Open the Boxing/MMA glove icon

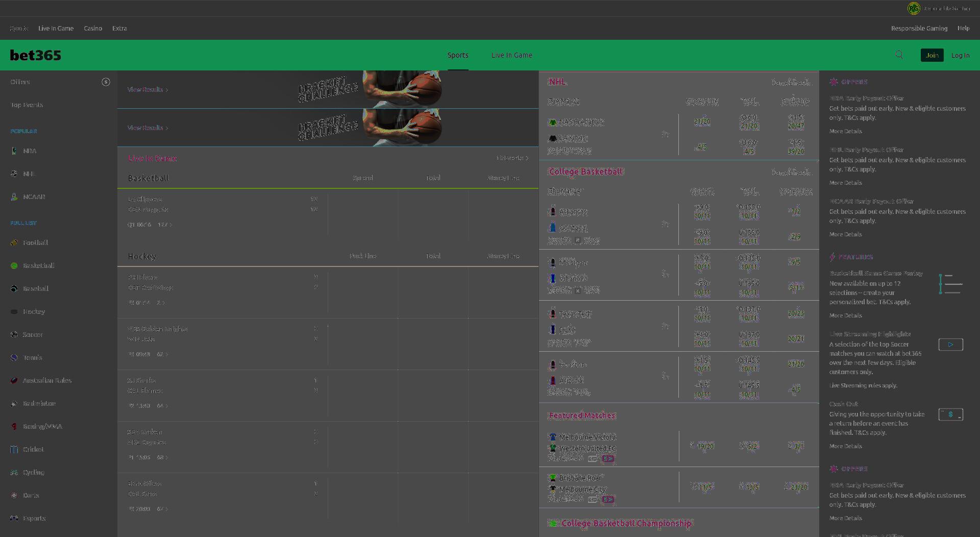click(x=14, y=426)
